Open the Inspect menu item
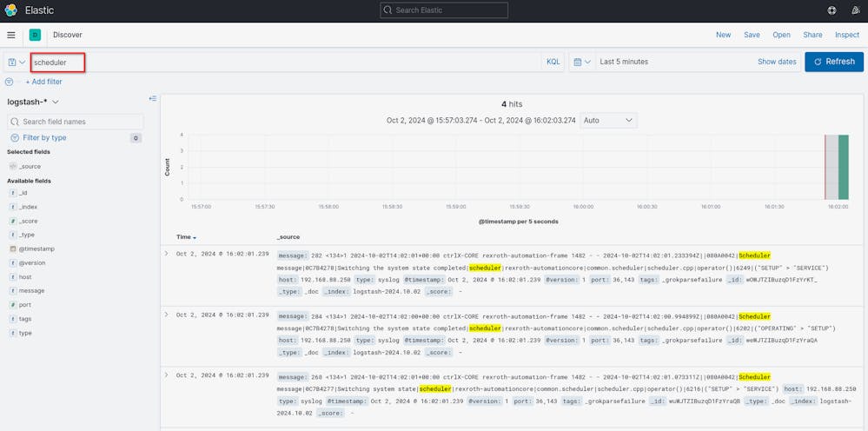Screen dimensions: 868x431 coord(846,35)
